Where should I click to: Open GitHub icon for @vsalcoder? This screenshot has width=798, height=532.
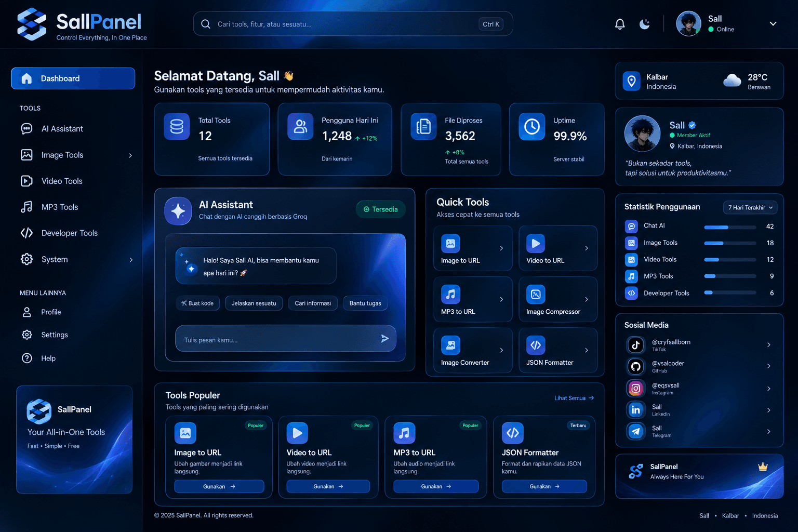click(x=635, y=367)
